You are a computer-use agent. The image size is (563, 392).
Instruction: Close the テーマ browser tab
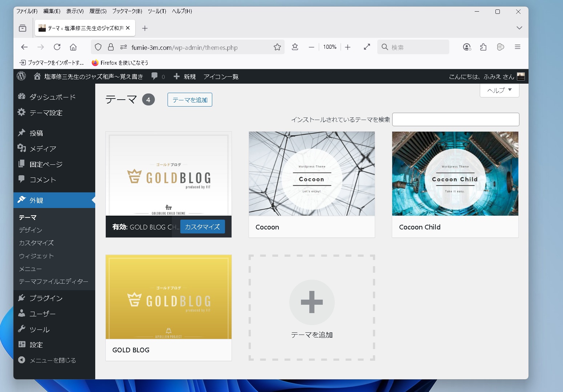click(128, 28)
